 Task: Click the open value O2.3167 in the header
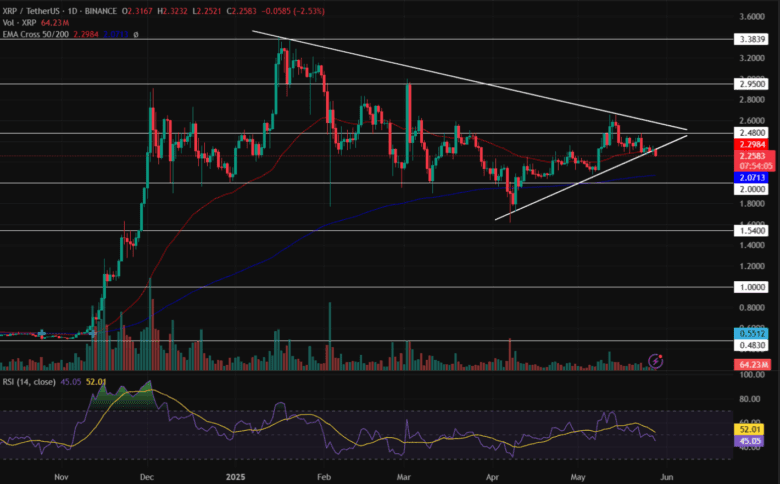137,11
